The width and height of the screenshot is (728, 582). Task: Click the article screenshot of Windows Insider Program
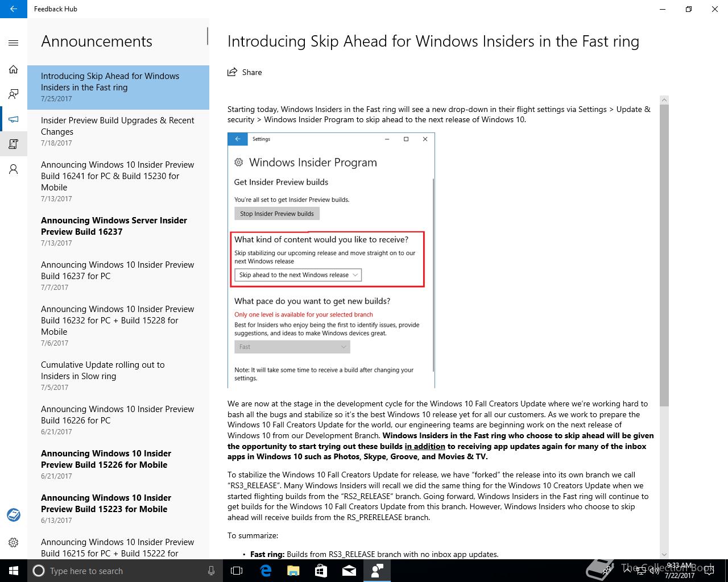point(331,260)
